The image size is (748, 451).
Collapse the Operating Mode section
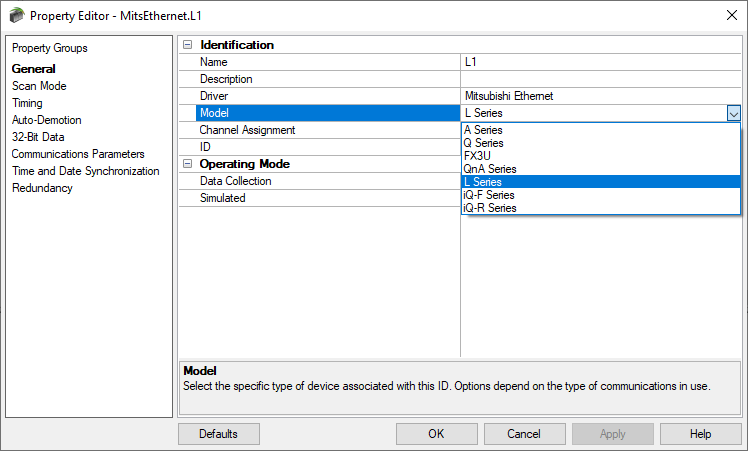pyautogui.click(x=188, y=164)
